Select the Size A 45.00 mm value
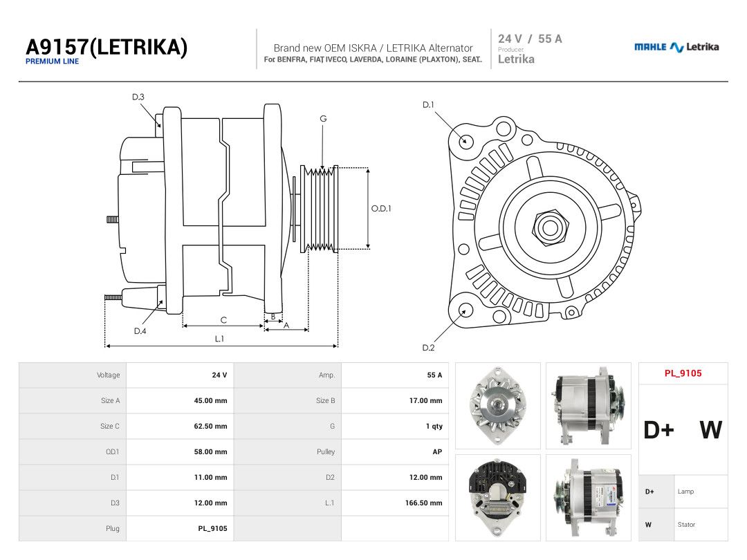 point(210,401)
